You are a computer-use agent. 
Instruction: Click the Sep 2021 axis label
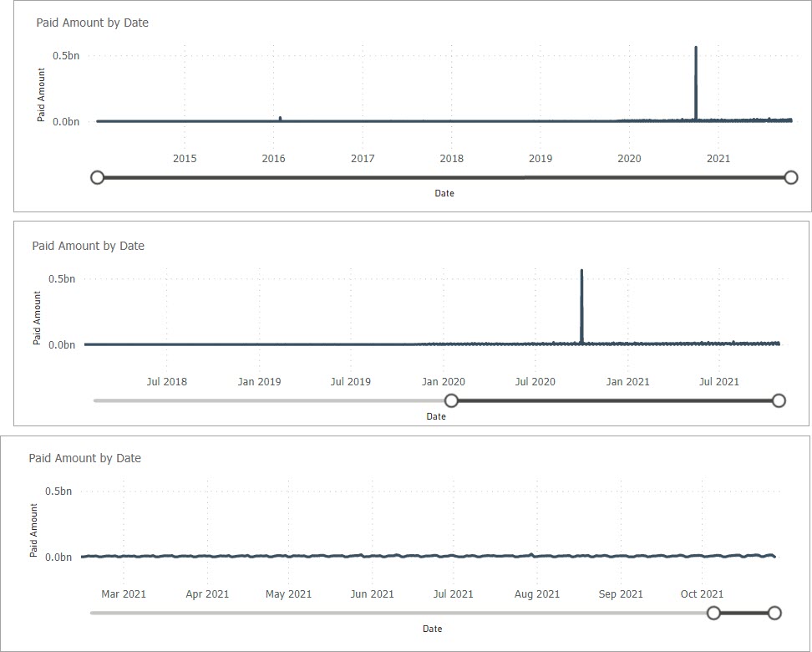click(x=621, y=594)
